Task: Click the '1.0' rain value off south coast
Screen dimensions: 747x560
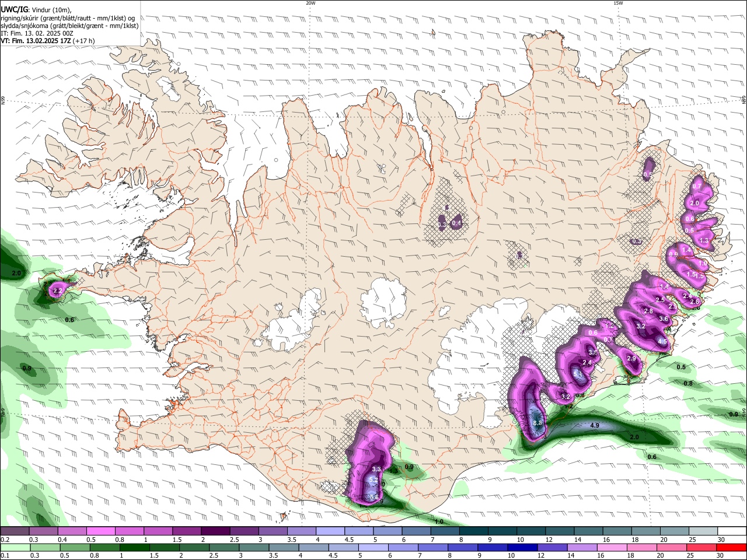Action: tap(439, 521)
